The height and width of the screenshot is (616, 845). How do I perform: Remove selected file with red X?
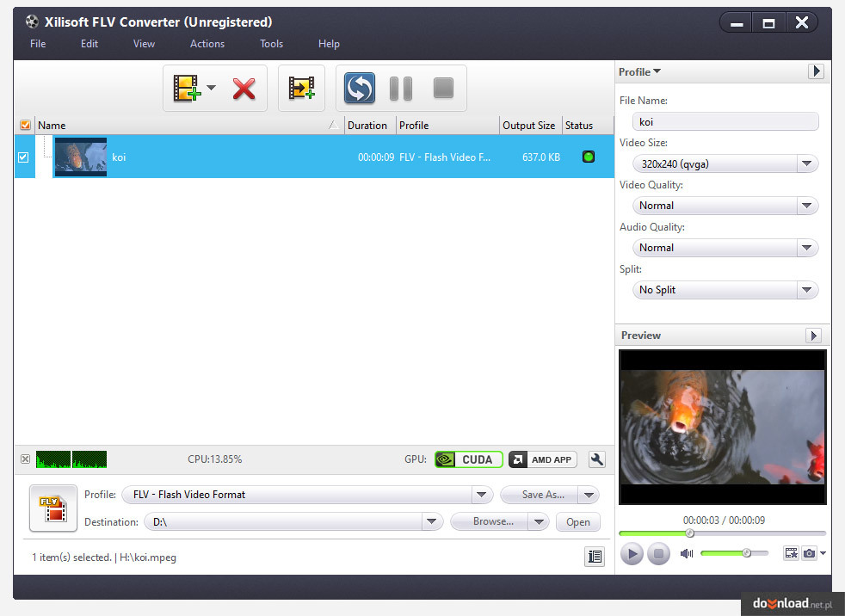[x=244, y=89]
